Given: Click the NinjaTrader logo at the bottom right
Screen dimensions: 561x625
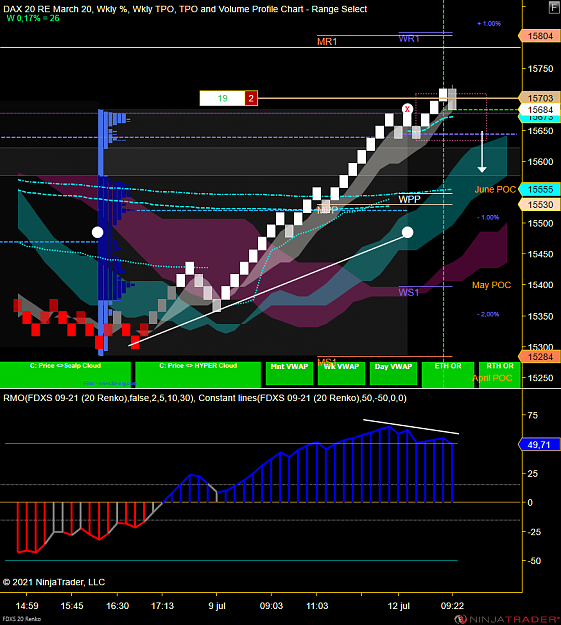Looking at the screenshot, I should (x=507, y=619).
